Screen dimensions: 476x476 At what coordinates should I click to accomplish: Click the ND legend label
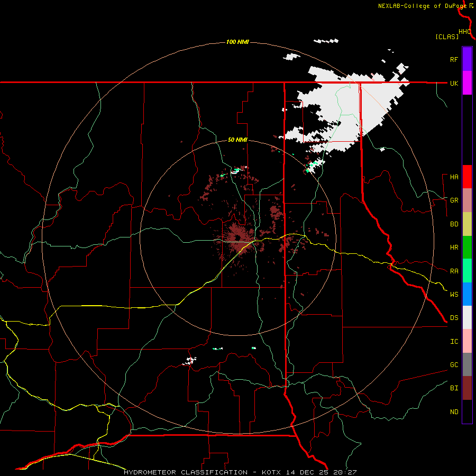tap(454, 412)
